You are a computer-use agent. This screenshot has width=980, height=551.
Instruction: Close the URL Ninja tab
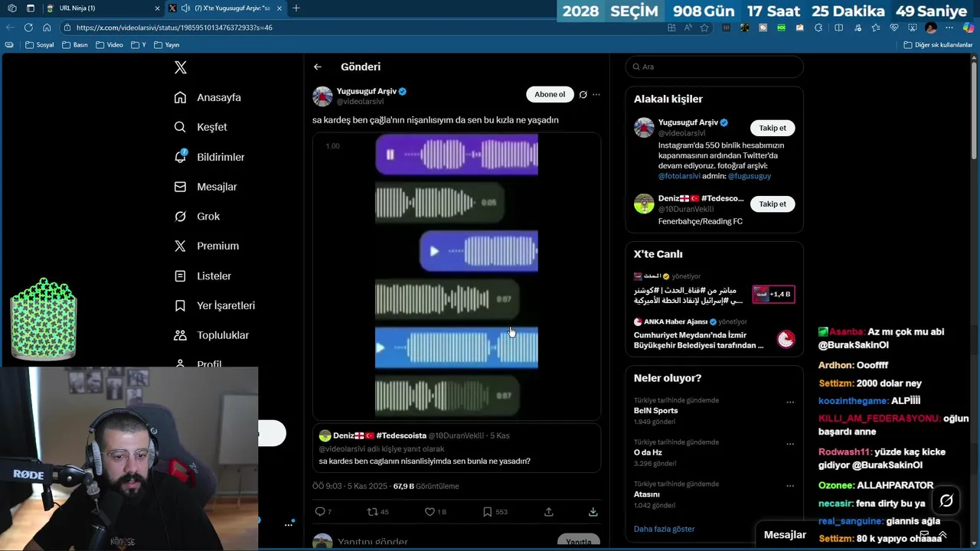pyautogui.click(x=158, y=8)
